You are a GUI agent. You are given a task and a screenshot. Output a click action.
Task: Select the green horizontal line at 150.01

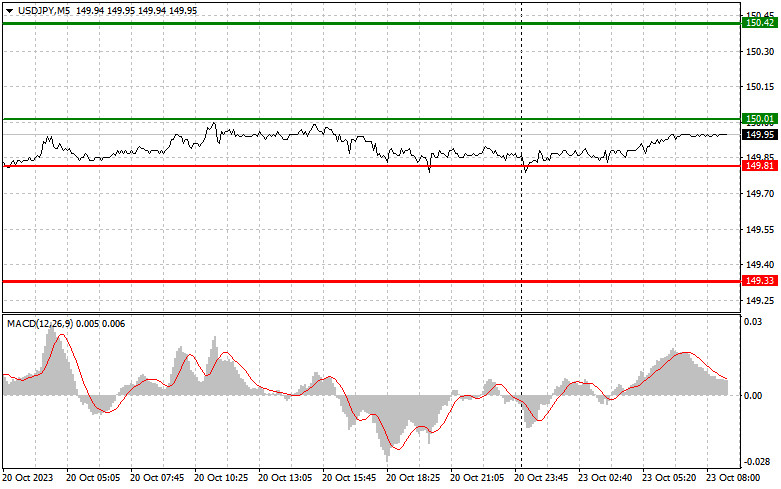point(372,119)
